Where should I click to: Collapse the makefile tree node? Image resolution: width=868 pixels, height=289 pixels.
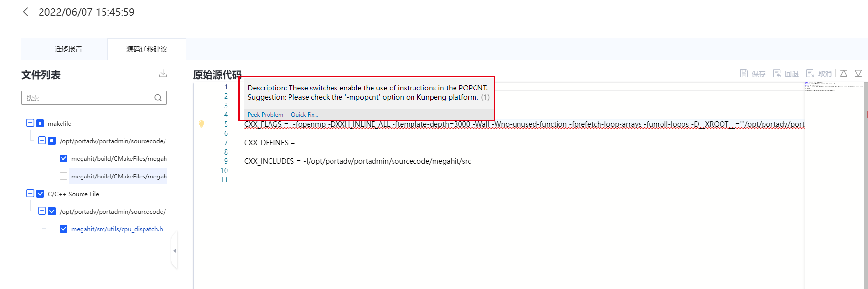coord(30,123)
